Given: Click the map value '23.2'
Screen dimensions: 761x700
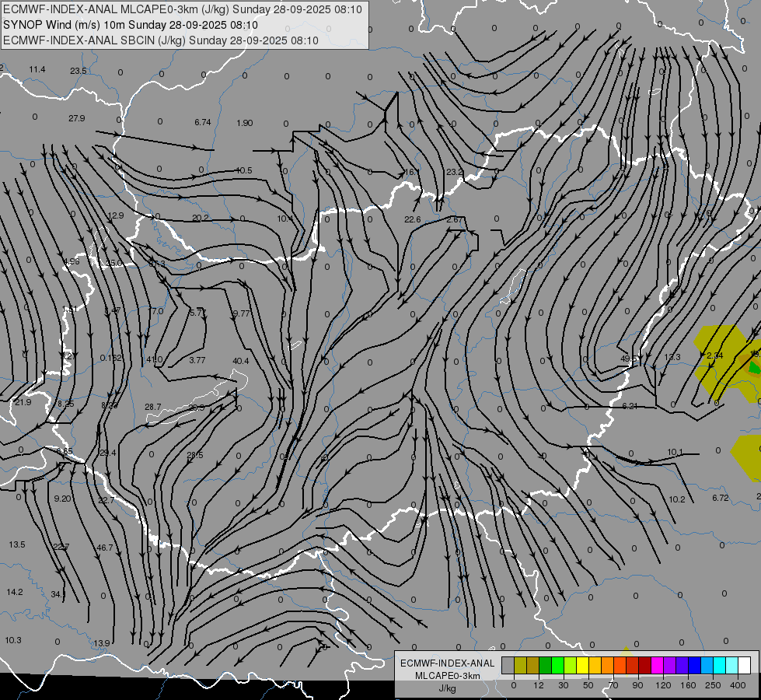Looking at the screenshot, I should click(x=454, y=172).
